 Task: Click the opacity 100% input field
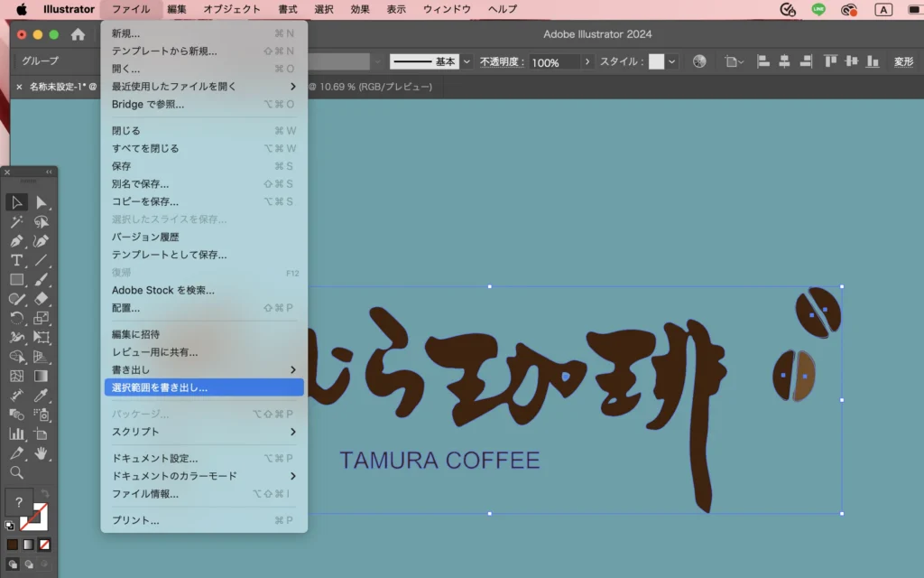(x=554, y=62)
